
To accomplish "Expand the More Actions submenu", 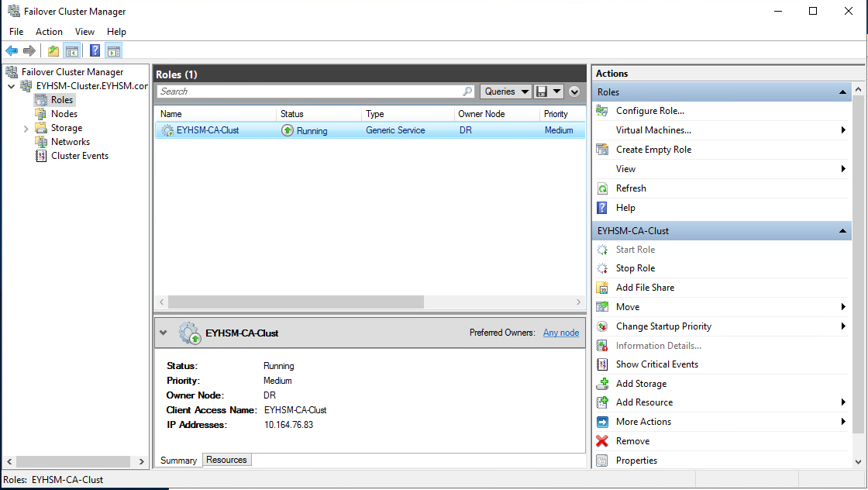I will [x=843, y=422].
